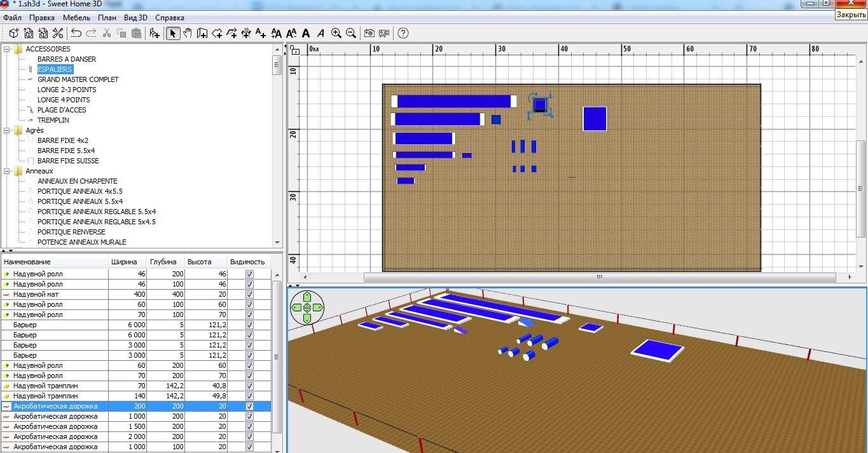Collapse the ACCESSOIRES folder

pyautogui.click(x=7, y=49)
